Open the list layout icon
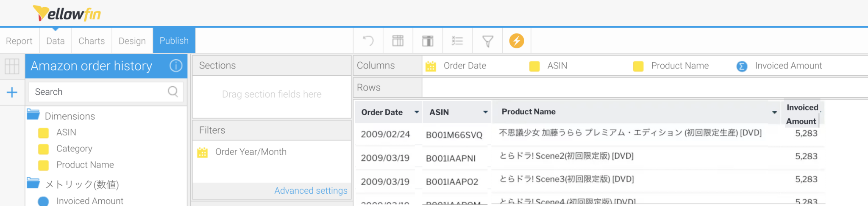The width and height of the screenshot is (868, 206). pos(457,41)
